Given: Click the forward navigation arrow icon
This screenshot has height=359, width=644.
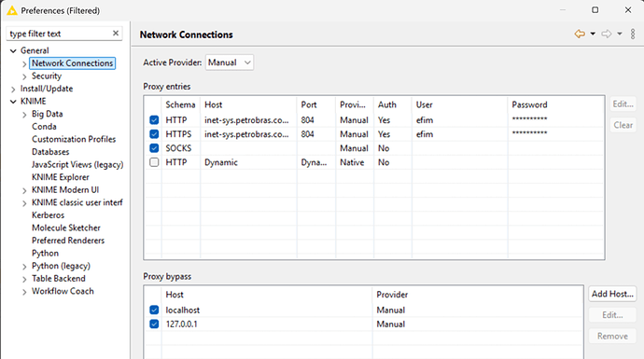Looking at the screenshot, I should (x=607, y=35).
